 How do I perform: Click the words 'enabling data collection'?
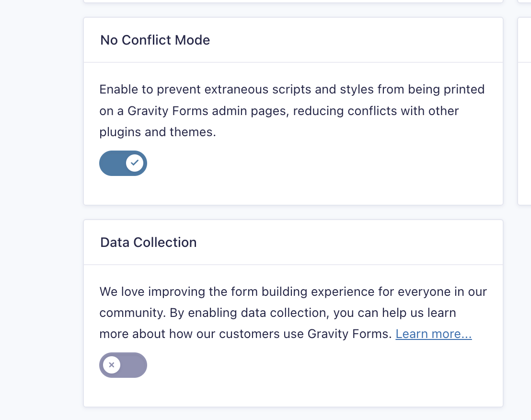(258, 313)
